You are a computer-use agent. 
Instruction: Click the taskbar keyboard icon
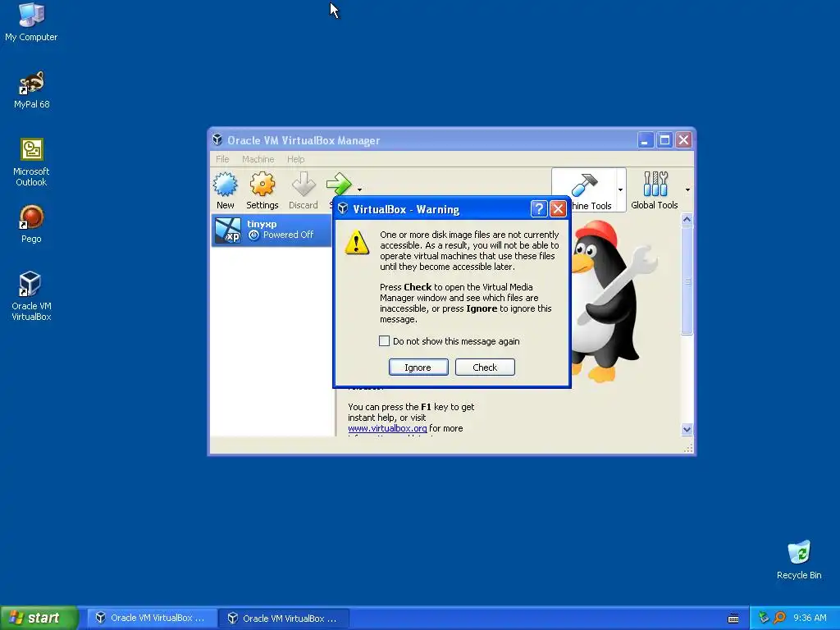(x=733, y=619)
